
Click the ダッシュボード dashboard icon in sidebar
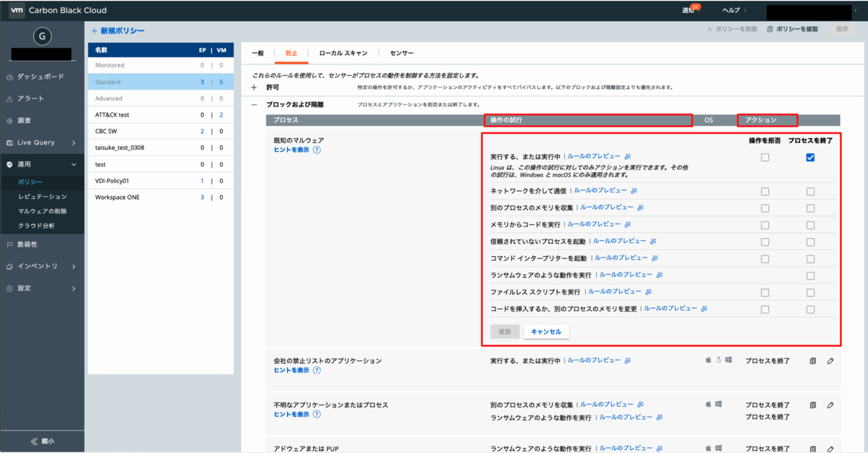[x=9, y=77]
